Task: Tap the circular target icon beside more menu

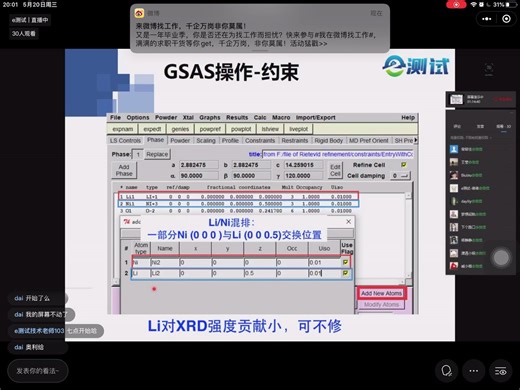Action: tap(506, 19)
